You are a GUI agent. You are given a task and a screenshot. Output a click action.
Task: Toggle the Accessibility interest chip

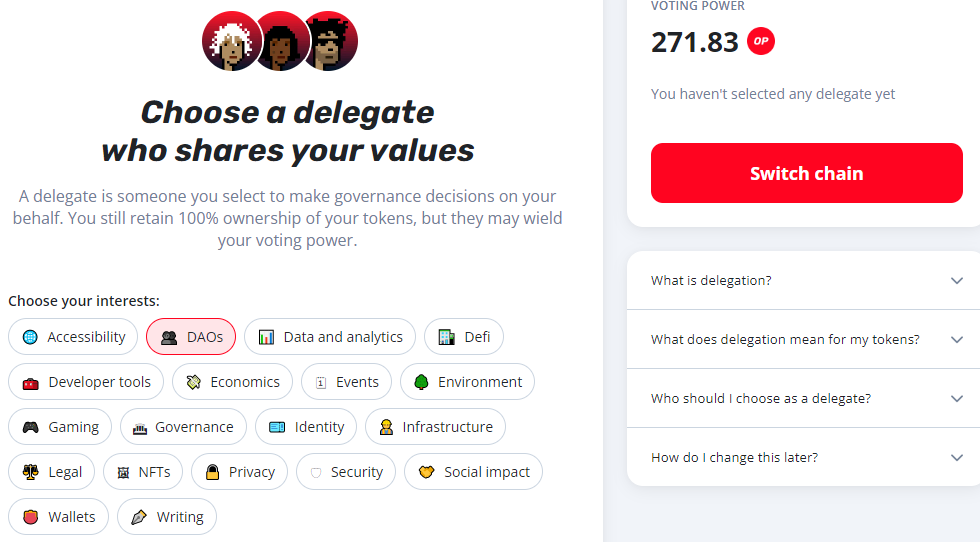(x=73, y=337)
